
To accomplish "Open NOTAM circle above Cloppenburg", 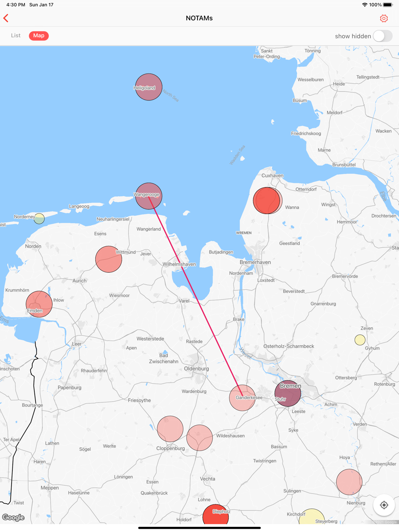I will coord(170,429).
